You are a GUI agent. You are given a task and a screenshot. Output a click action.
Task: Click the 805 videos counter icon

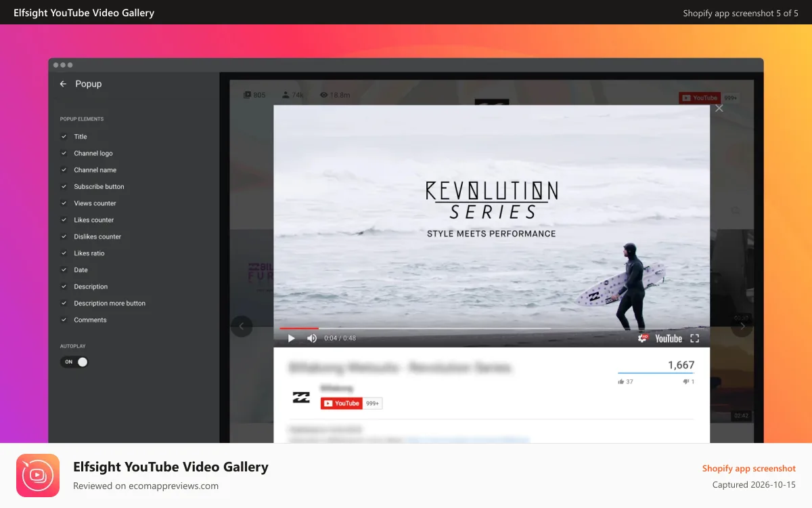(248, 96)
